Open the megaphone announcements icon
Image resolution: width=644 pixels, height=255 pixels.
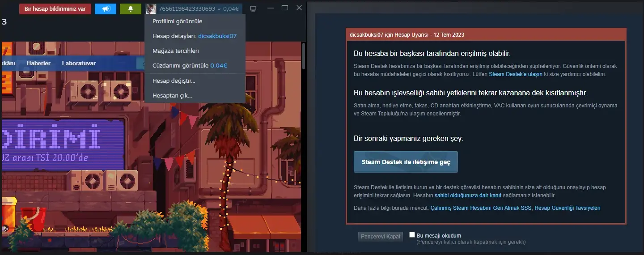coord(106,9)
